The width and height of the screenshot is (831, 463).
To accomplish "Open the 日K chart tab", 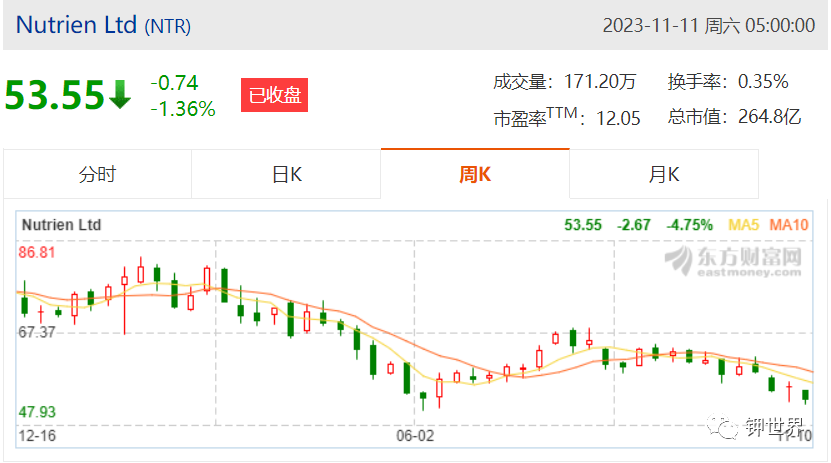I will pos(286,174).
